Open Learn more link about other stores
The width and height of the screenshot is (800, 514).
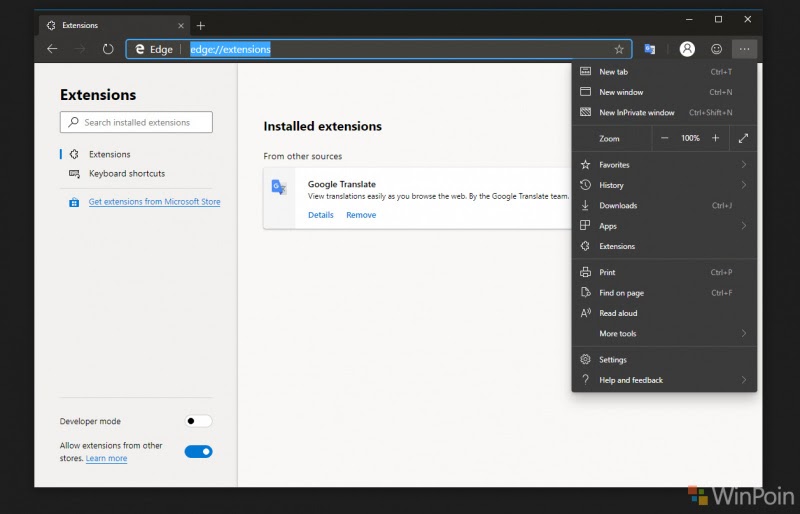[106, 458]
